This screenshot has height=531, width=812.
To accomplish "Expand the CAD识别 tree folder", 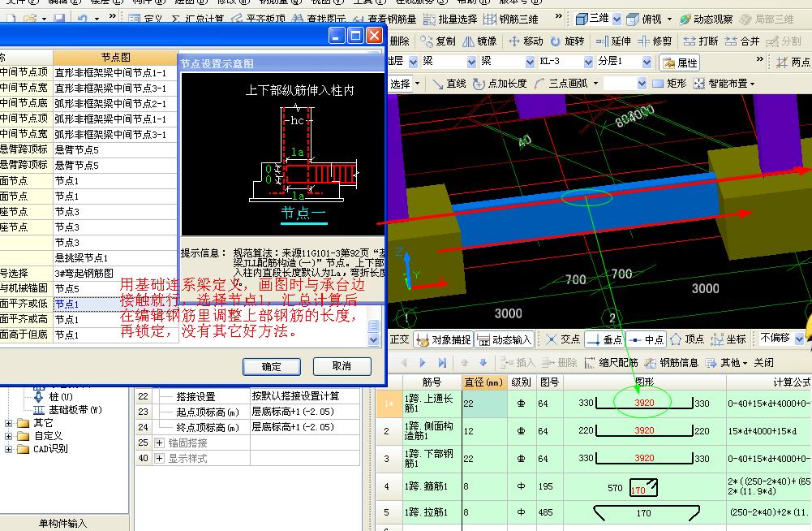I will click(x=8, y=449).
